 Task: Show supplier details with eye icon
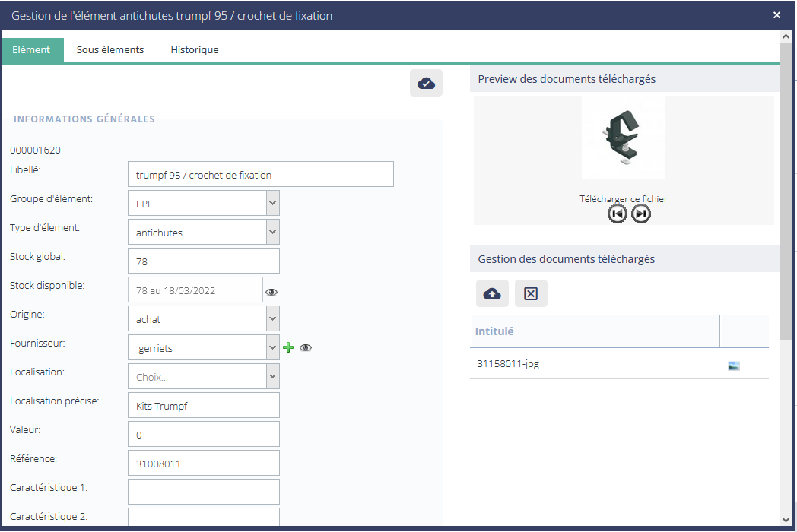[x=306, y=348]
